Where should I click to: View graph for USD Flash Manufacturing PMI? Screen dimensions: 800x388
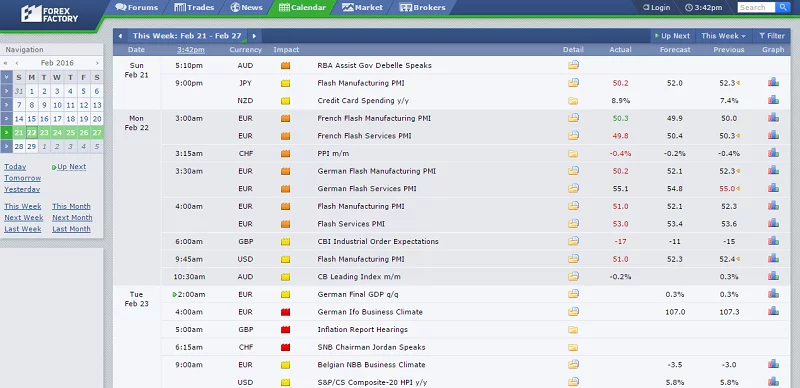[773, 258]
